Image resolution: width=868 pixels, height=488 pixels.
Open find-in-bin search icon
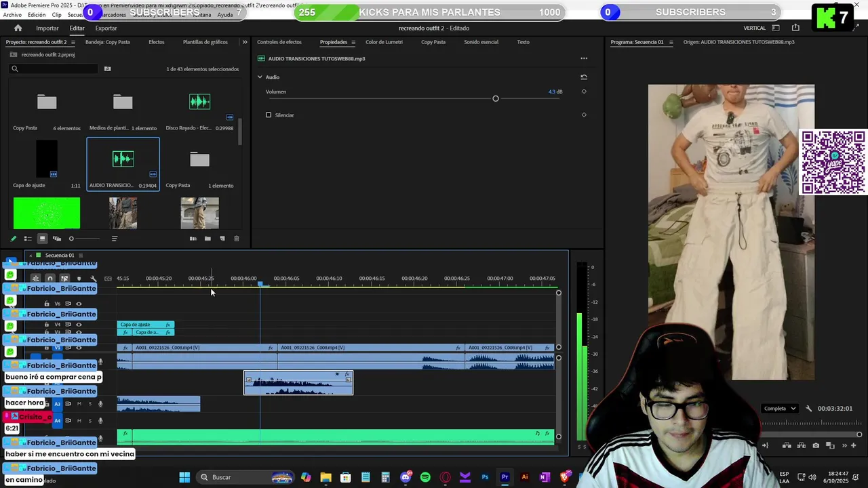click(x=107, y=68)
